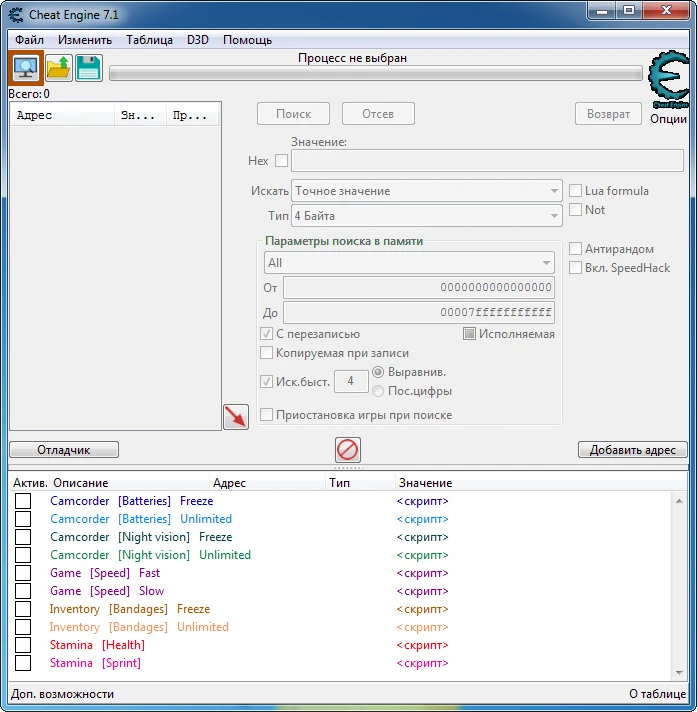The height and width of the screenshot is (712, 697).
Task: Activate Stamina [Sprint] checkbox
Action: 23,663
